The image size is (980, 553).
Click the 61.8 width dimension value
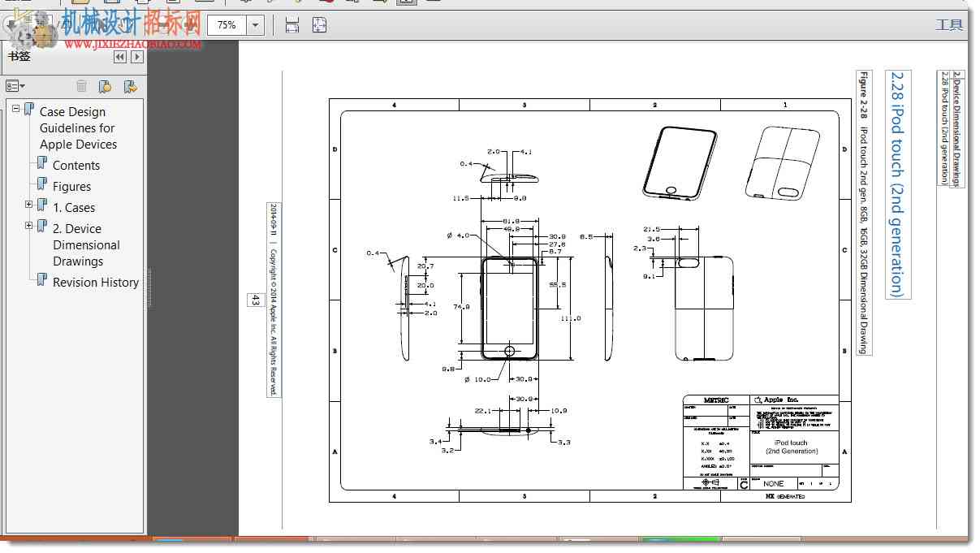511,220
